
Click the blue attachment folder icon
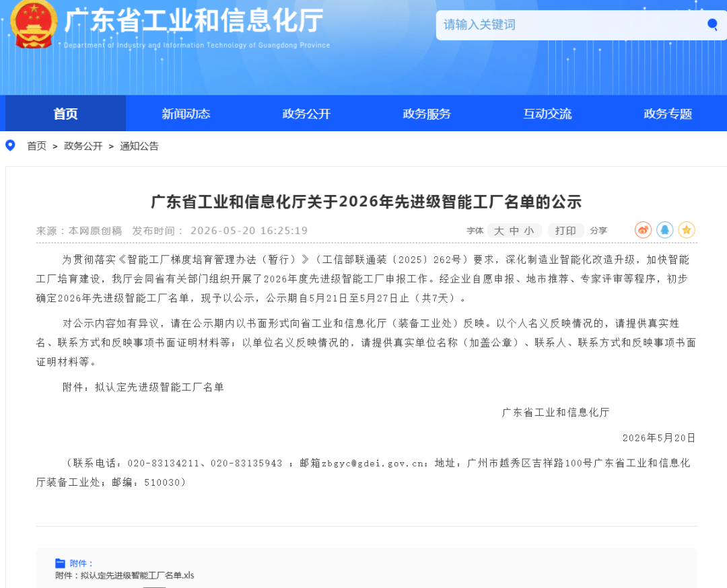point(61,563)
